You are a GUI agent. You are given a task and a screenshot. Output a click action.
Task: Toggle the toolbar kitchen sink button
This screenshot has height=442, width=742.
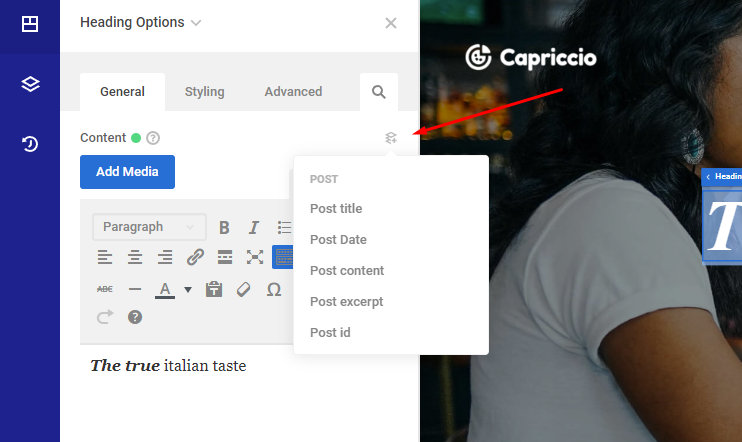tap(283, 257)
